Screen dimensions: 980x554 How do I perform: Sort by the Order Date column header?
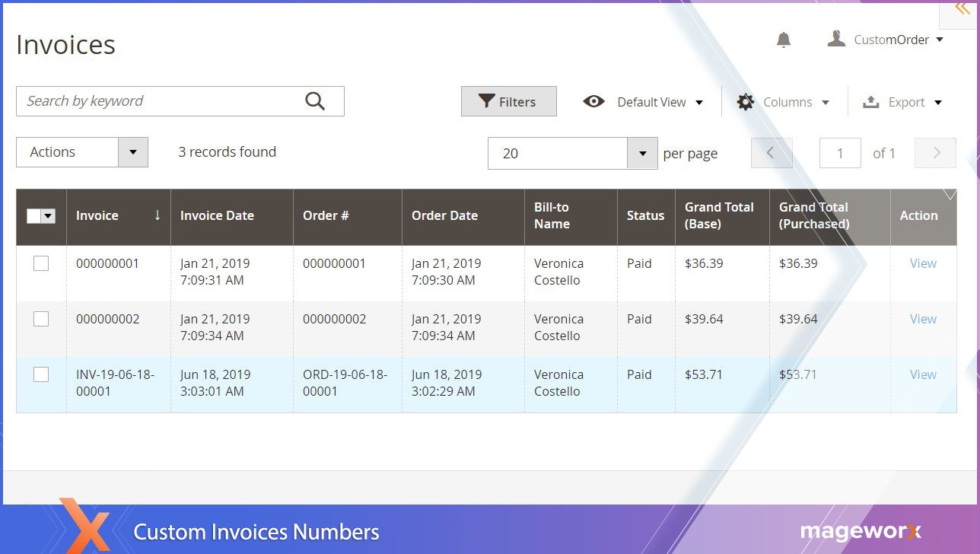pos(444,216)
